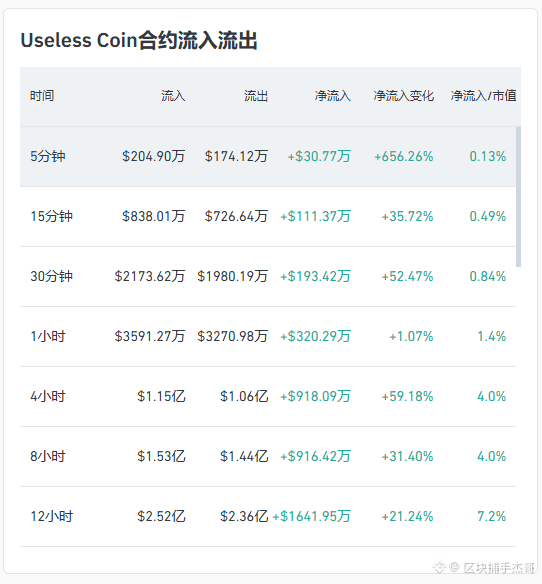The width and height of the screenshot is (542, 584).
Task: Click the +$1641.95万 net inflow value
Action: [x=311, y=516]
